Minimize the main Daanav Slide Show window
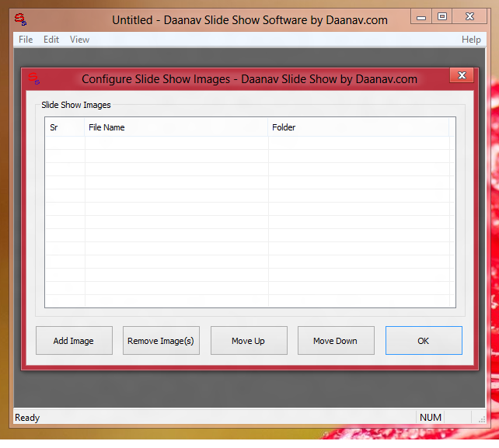The width and height of the screenshot is (499, 448). point(421,16)
